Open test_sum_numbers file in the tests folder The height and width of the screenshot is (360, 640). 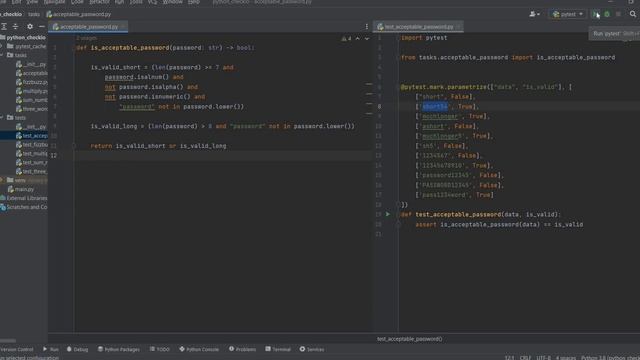point(32,162)
